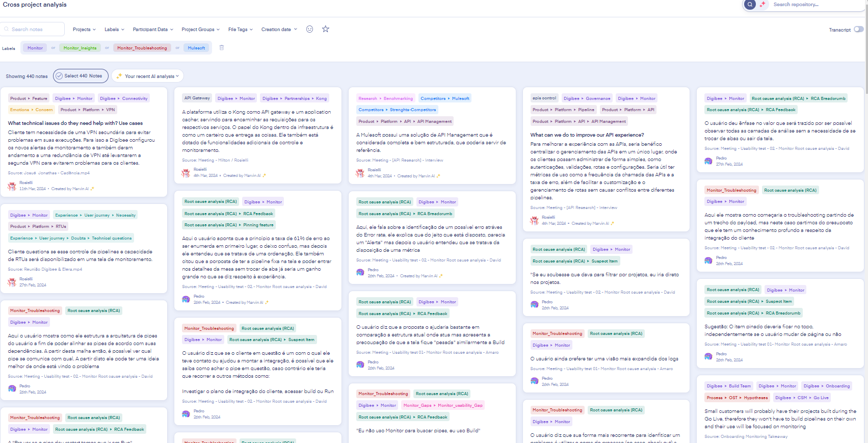Image resolution: width=868 pixels, height=443 pixels.
Task: Click the 'Digibee ▸ CSM ▸ Go Live' tag
Action: point(802,398)
